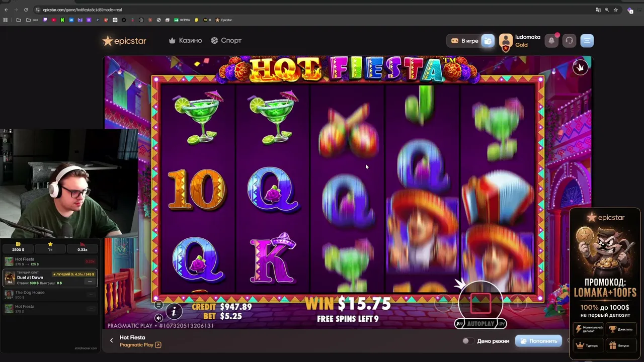644x362 pixels.
Task: Click the zoom magnifier icon in address bar
Action: [607, 10]
